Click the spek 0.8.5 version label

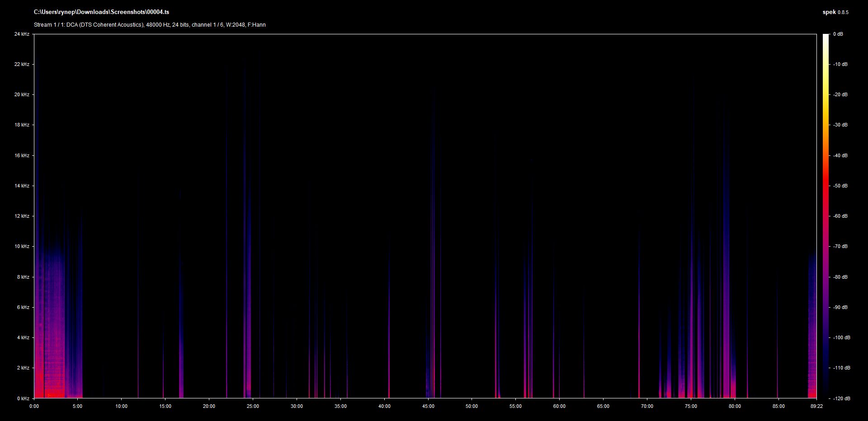[x=835, y=12]
